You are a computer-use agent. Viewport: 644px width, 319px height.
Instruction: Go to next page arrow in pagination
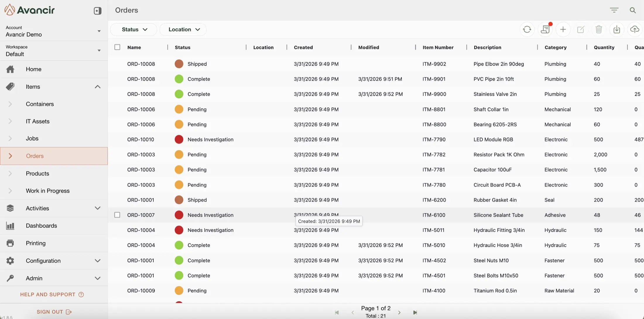(399, 313)
